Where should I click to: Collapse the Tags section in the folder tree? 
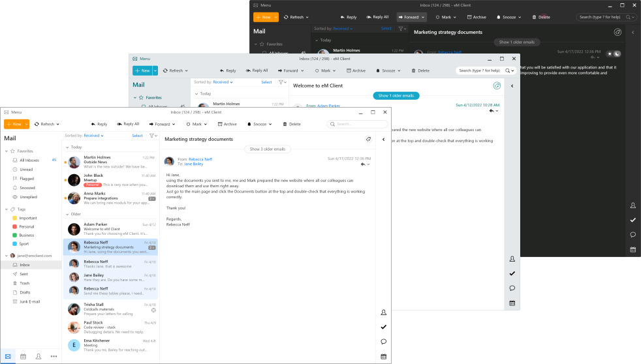(6, 209)
